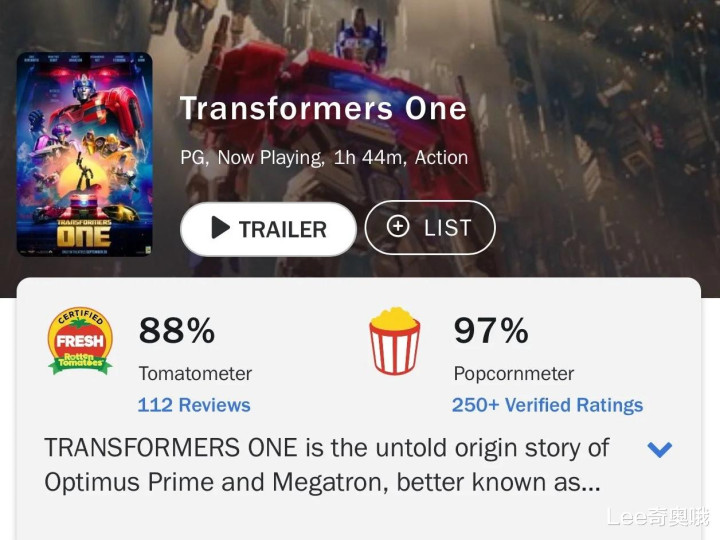Click the popcorn bucket icon

pos(395,341)
